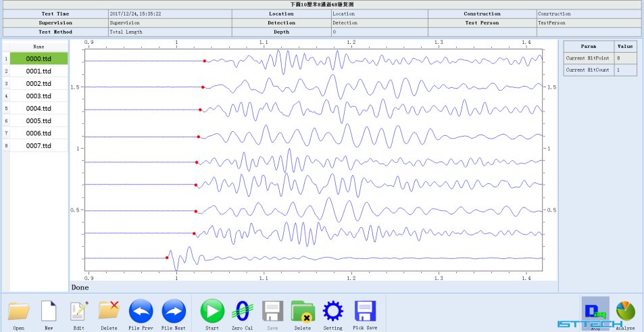The height and width of the screenshot is (332, 644).
Task: Click the Param column header
Action: (x=589, y=47)
